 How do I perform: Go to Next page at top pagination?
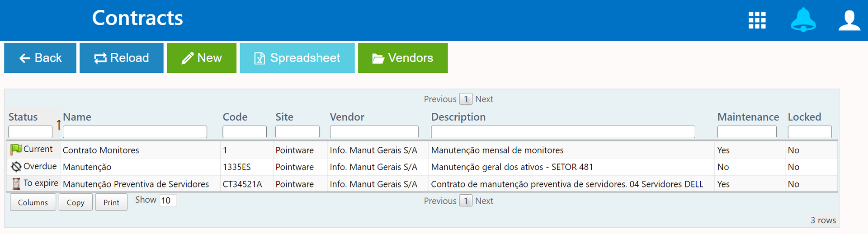[x=484, y=99]
